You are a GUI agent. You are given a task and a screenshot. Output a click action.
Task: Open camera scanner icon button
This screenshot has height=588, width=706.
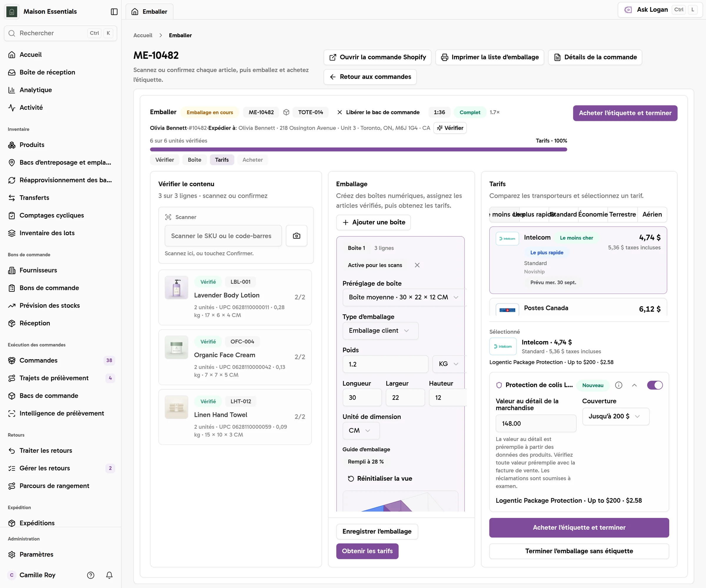296,236
